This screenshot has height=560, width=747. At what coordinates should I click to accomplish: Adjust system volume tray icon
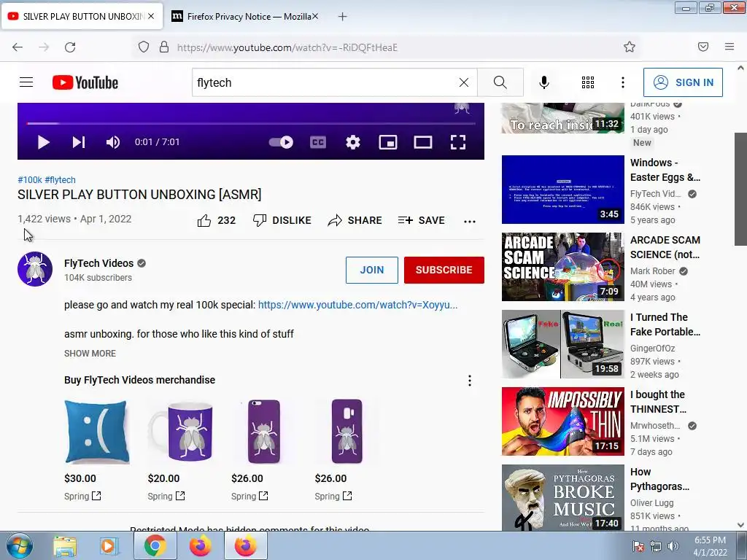pyautogui.click(x=673, y=546)
